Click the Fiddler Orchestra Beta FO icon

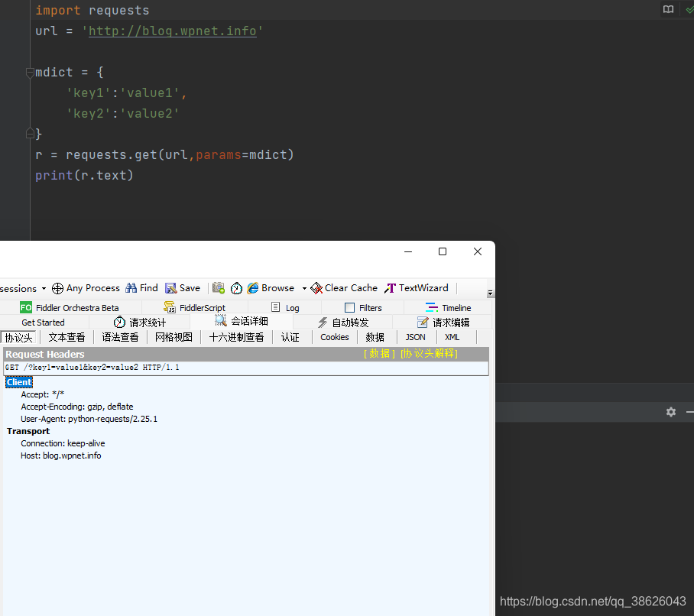point(26,307)
